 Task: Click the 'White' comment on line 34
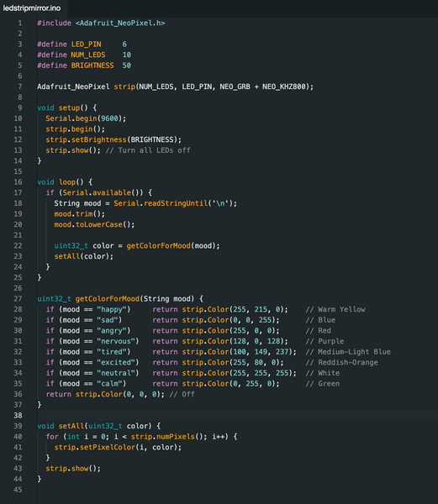(x=323, y=373)
